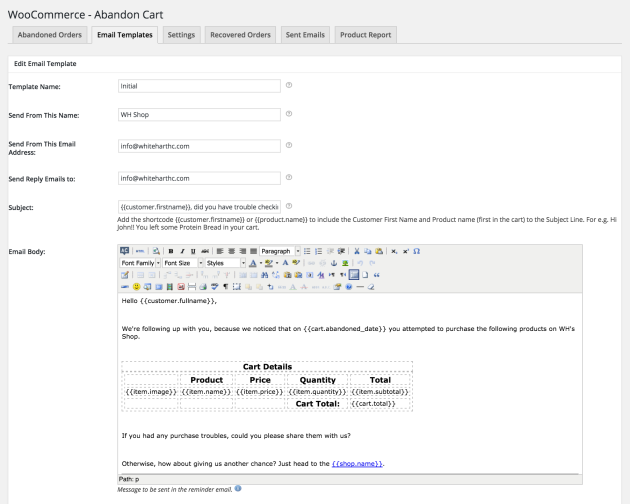Screen dimensions: 630x504
Task: Toggle underline formatting
Action: (193, 251)
